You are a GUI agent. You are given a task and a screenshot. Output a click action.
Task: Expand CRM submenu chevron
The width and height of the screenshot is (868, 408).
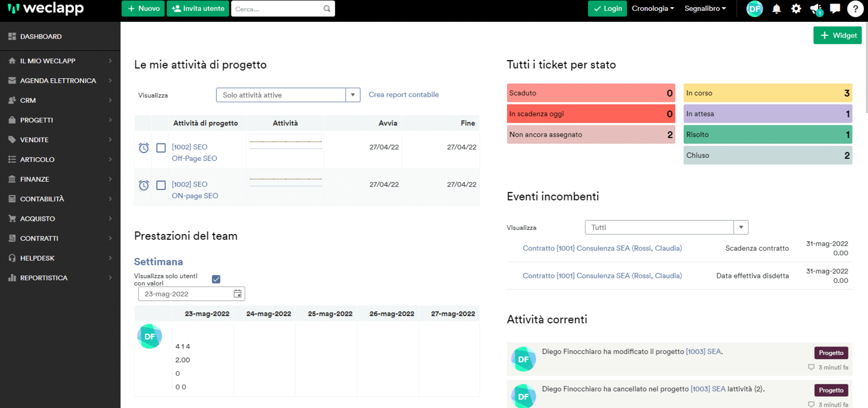click(110, 100)
